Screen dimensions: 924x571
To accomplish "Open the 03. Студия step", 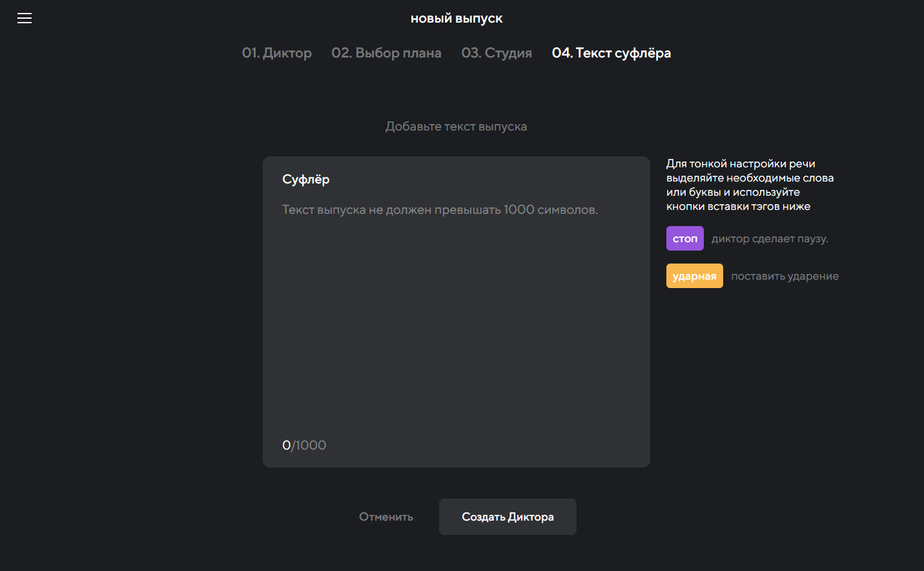I will point(497,53).
